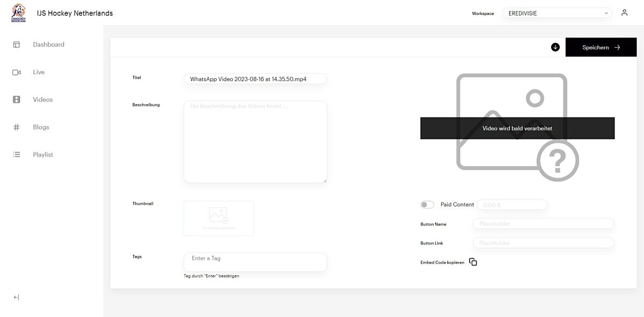This screenshot has width=644, height=317.
Task: Click the Blogs hashtag icon in sidebar
Action: tap(17, 127)
